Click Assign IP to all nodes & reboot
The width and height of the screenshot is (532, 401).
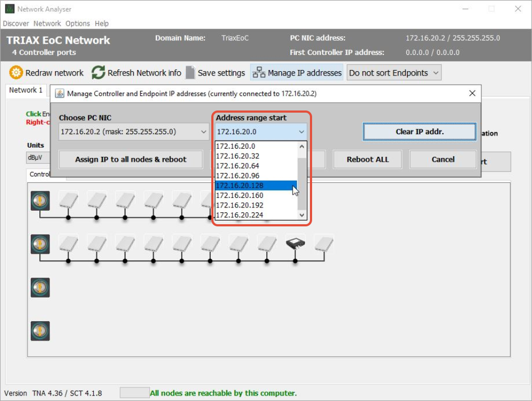tap(130, 160)
